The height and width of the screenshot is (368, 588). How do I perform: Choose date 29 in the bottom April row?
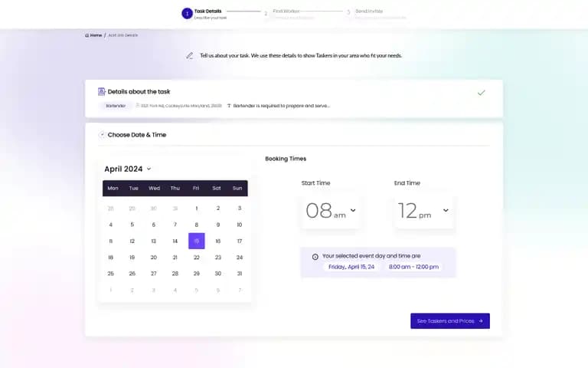tap(197, 274)
